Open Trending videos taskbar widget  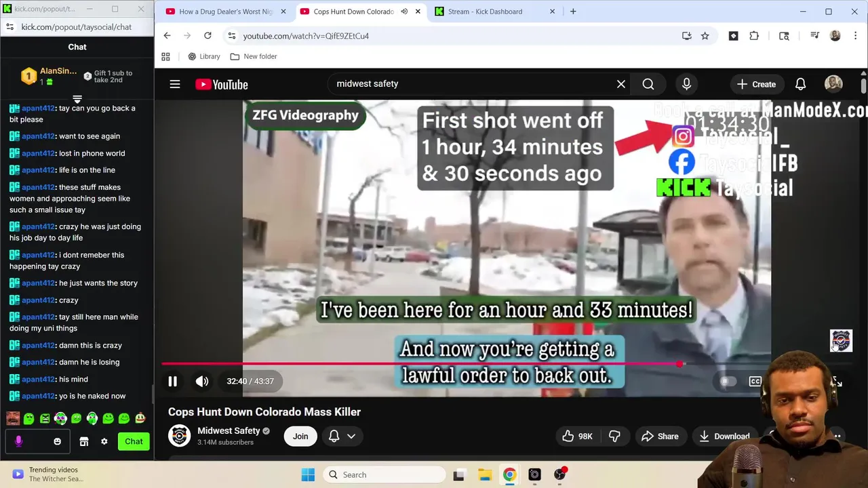[x=47, y=474]
